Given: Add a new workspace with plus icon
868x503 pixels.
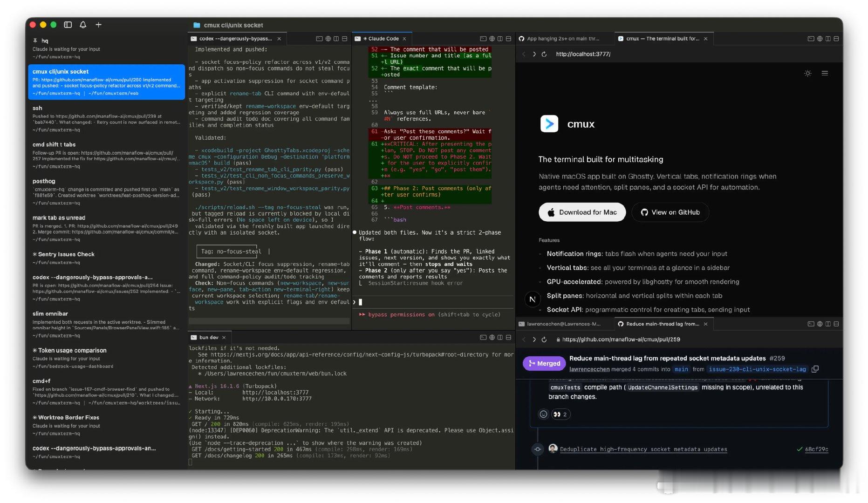Looking at the screenshot, I should pyautogui.click(x=98, y=25).
